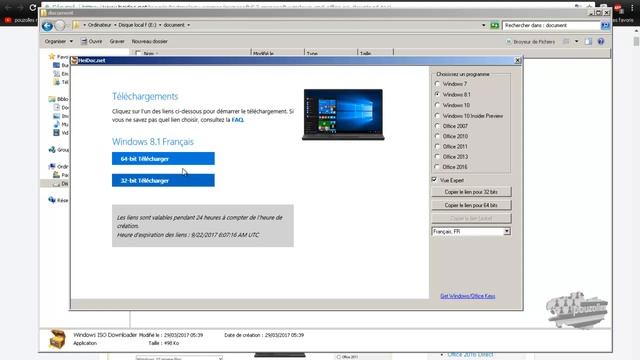Open the Français, FR language dropdown
640x360 pixels.
[x=507, y=231]
